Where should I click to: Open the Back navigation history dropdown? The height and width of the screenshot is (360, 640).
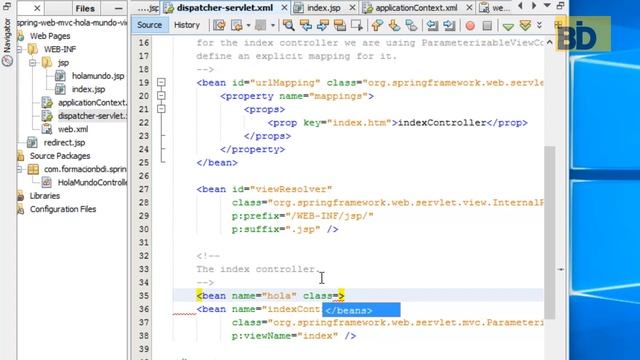click(248, 25)
